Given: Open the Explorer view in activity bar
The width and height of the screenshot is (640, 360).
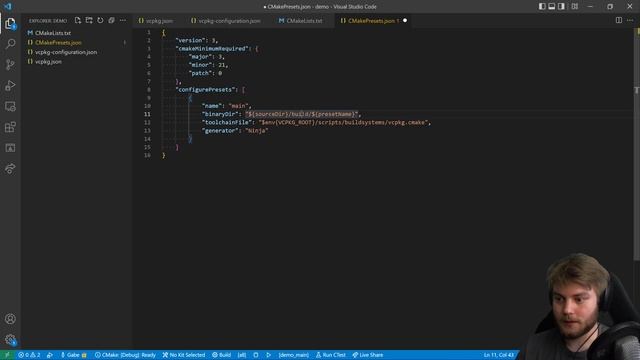Looking at the screenshot, I should tap(10, 24).
